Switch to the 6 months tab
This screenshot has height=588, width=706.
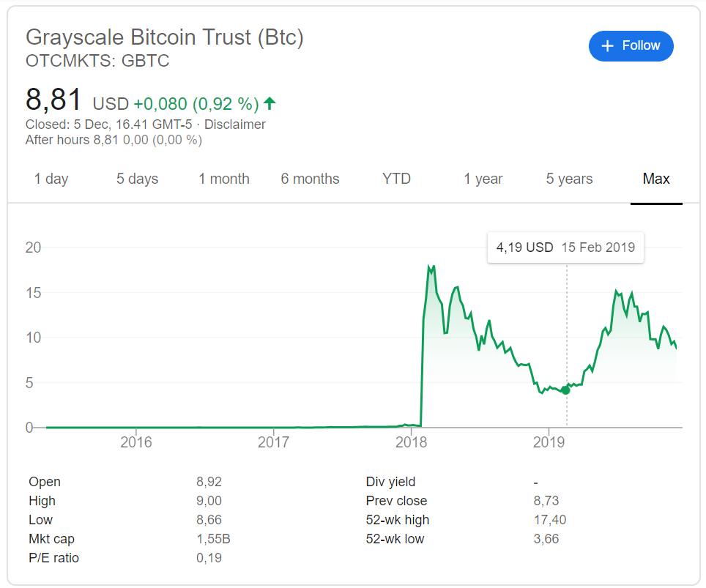click(x=310, y=179)
